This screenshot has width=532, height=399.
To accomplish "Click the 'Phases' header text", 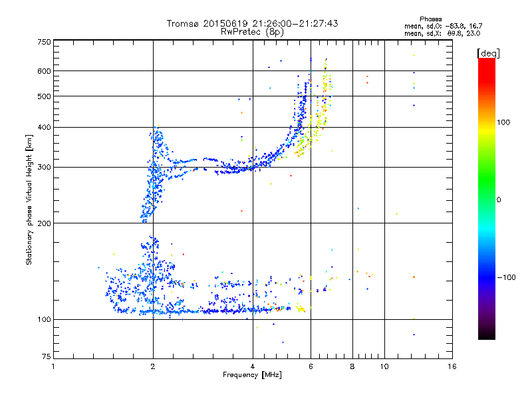I will coord(430,19).
